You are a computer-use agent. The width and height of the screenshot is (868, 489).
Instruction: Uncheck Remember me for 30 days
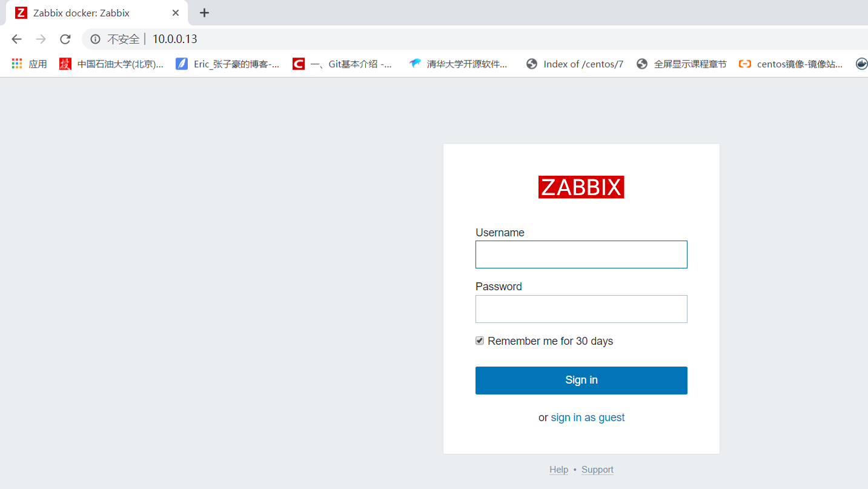pyautogui.click(x=480, y=341)
